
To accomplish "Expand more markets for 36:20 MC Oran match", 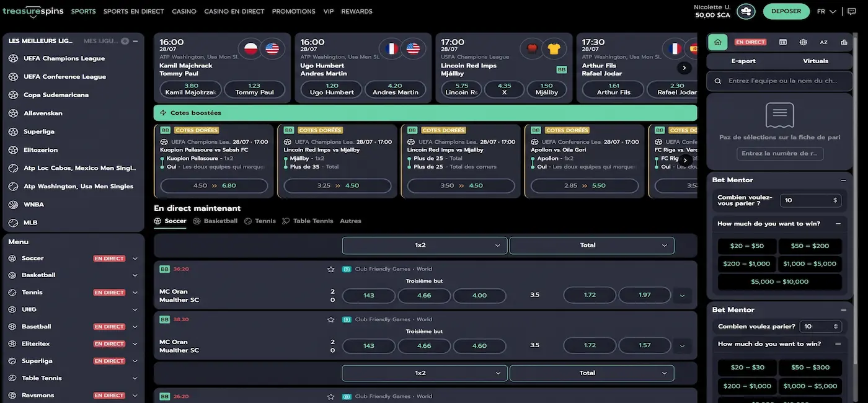I will click(682, 296).
